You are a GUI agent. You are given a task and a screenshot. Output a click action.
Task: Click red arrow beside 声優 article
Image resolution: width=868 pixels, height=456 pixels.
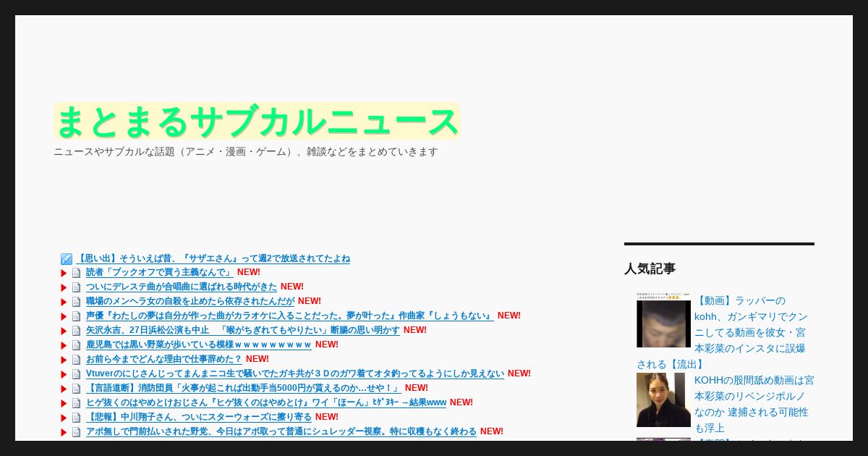pos(64,316)
